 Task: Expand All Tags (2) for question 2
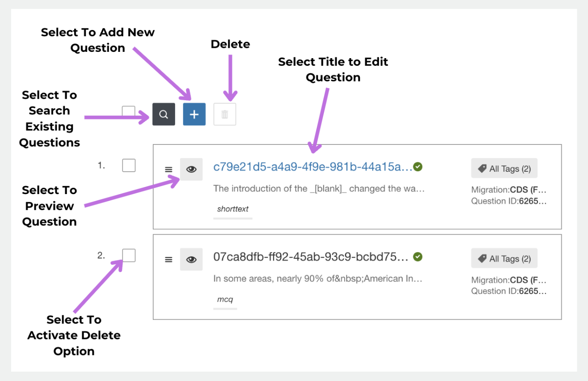pyautogui.click(x=504, y=258)
